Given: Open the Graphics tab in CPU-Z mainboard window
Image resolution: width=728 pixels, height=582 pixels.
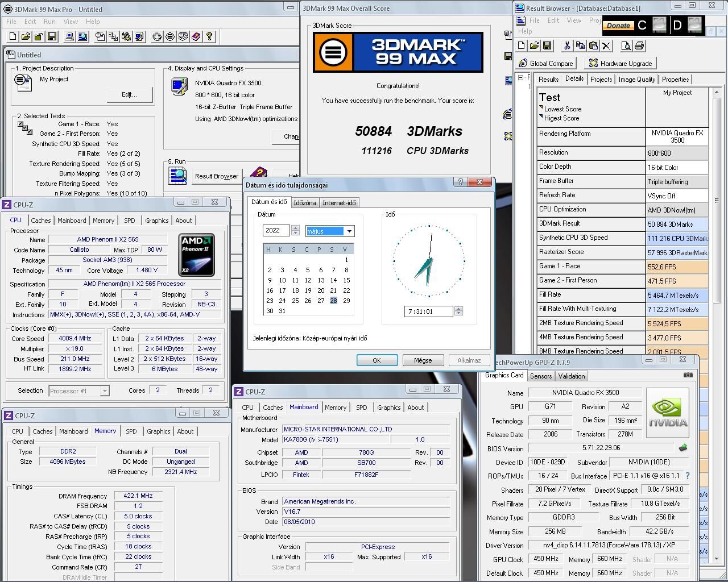Looking at the screenshot, I should pos(389,408).
